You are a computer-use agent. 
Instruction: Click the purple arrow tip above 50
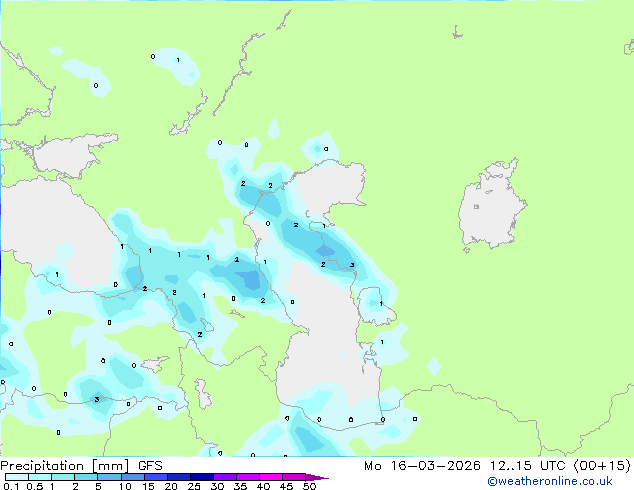317,477
